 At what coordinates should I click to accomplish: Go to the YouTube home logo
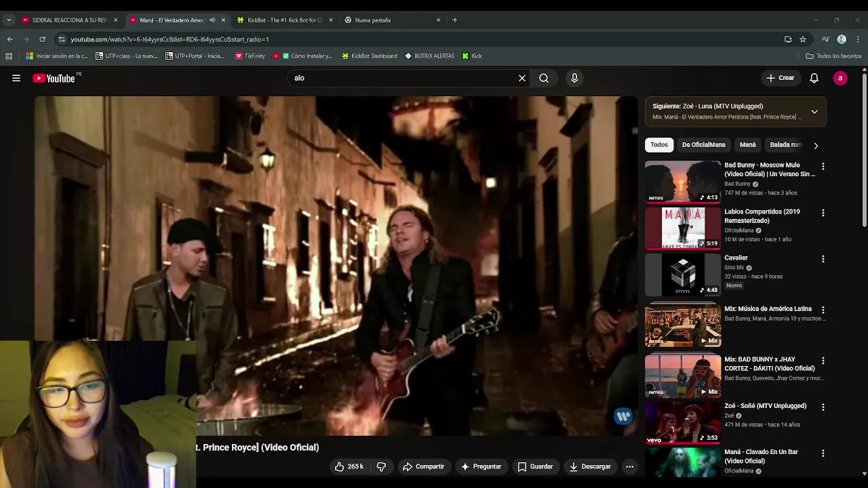[x=54, y=79]
